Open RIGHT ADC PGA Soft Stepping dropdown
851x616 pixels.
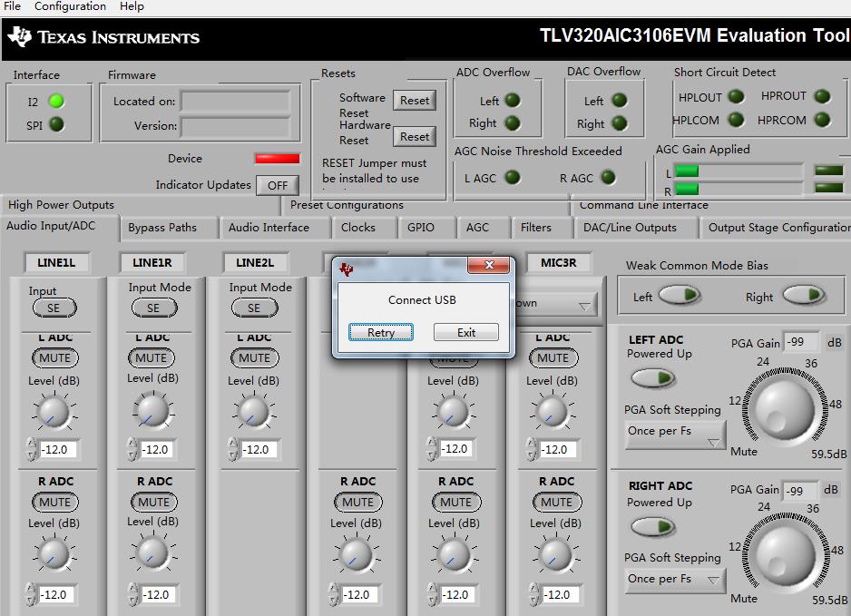point(675,581)
